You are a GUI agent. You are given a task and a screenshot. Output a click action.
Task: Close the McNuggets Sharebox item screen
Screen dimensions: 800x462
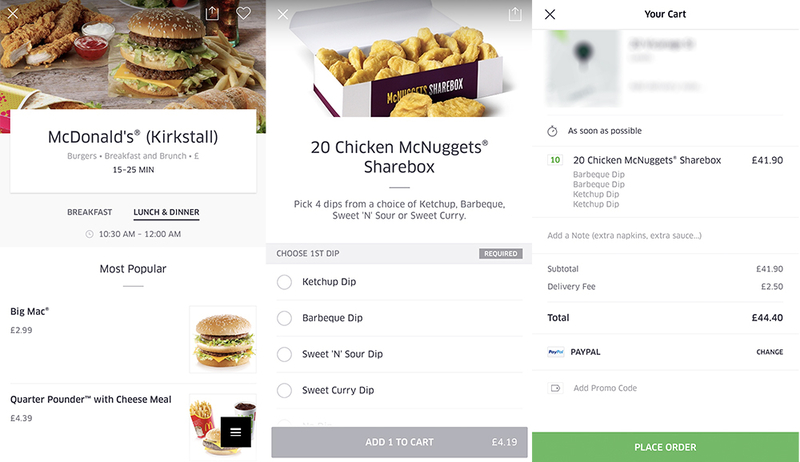283,14
